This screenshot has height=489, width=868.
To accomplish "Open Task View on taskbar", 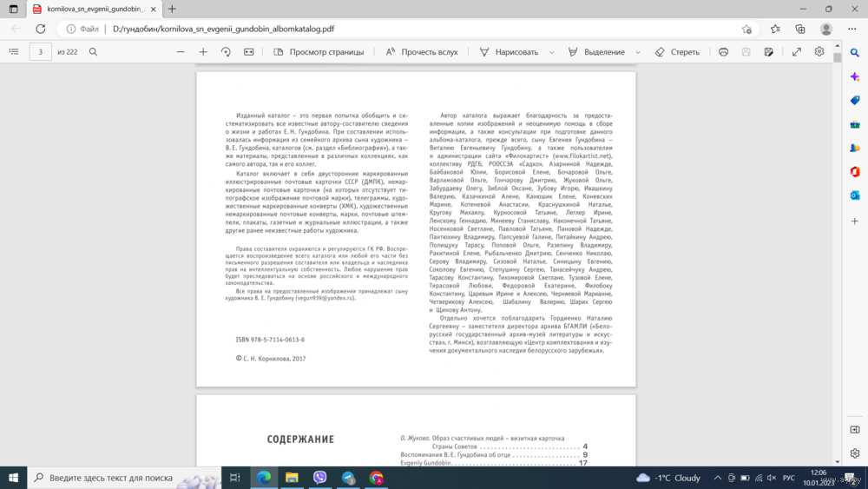I will 234,478.
